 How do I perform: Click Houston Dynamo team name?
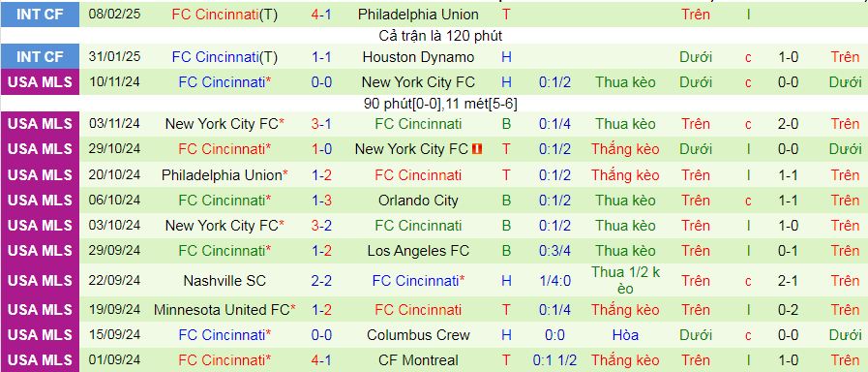(x=418, y=57)
